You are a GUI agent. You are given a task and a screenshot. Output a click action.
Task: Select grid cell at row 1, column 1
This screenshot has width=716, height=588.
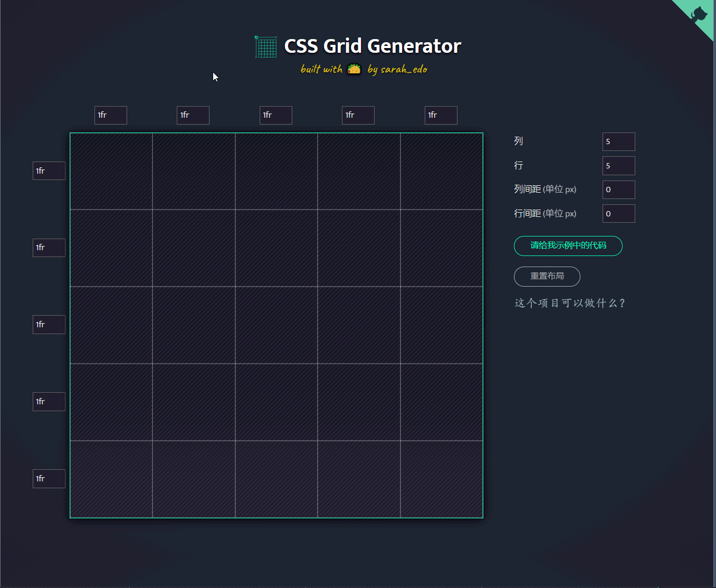[x=111, y=172]
